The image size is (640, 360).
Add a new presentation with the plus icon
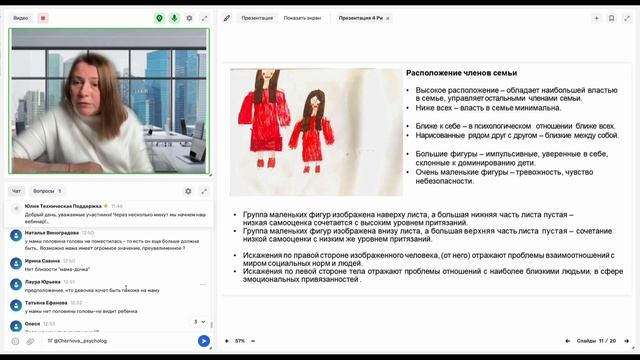click(596, 18)
